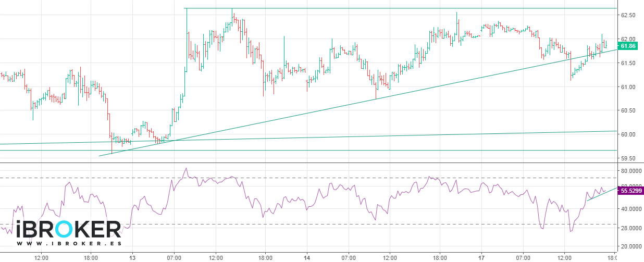Select the upper dashed overbought level line
Viewport: 644px width, 262px height.
308,178
